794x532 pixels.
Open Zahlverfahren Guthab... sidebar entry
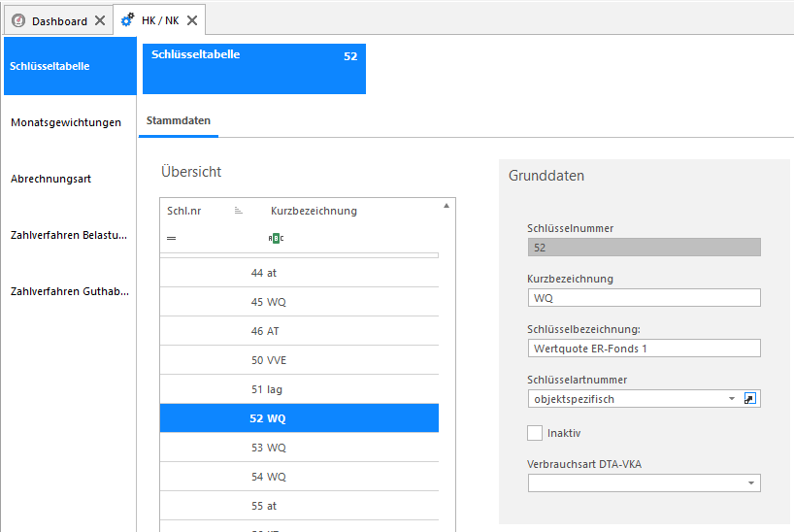pyautogui.click(x=70, y=291)
